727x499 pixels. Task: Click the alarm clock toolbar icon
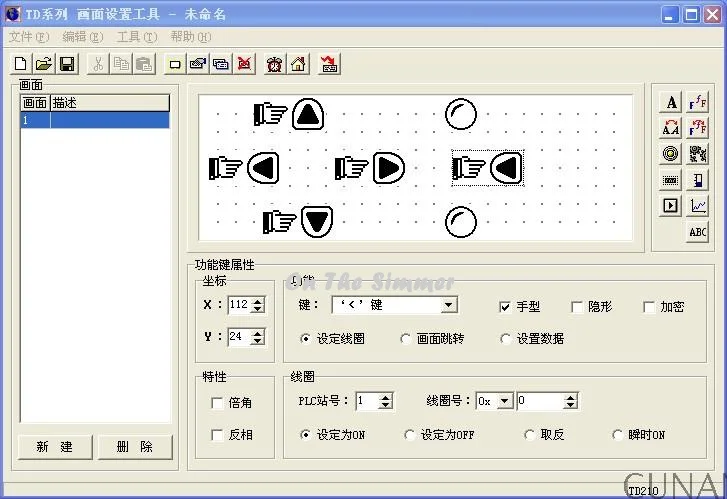coord(274,64)
